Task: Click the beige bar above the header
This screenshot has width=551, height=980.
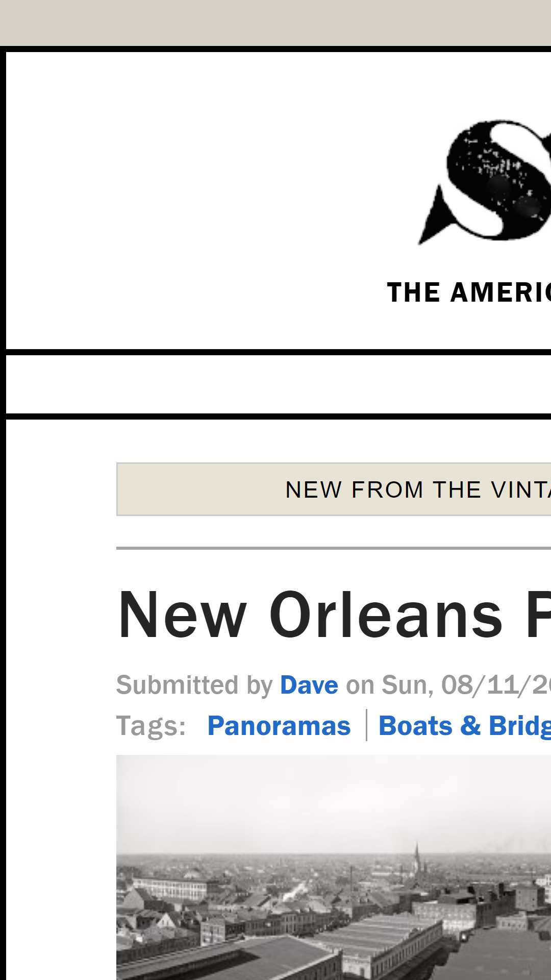Action: (275, 22)
